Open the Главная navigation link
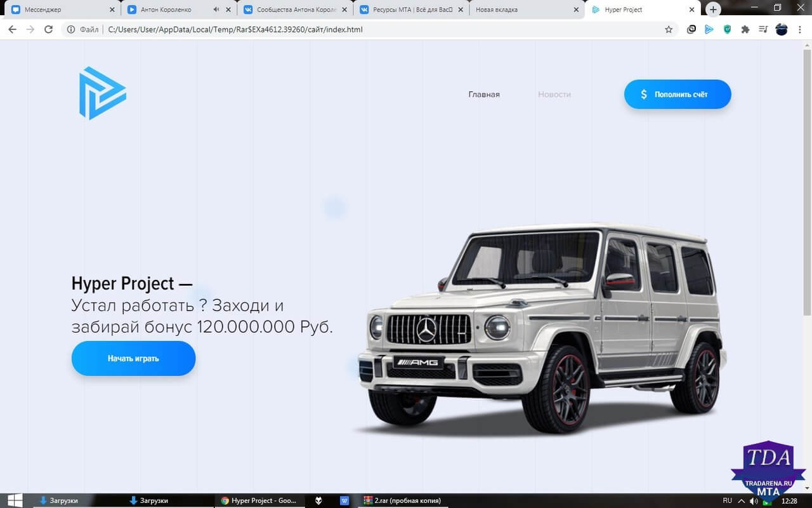The image size is (812, 508). click(x=484, y=94)
